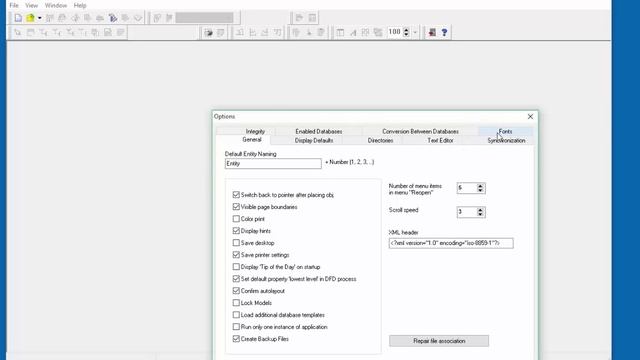This screenshot has width=640, height=360.
Task: Open the Synchronization tab
Action: pyautogui.click(x=506, y=140)
